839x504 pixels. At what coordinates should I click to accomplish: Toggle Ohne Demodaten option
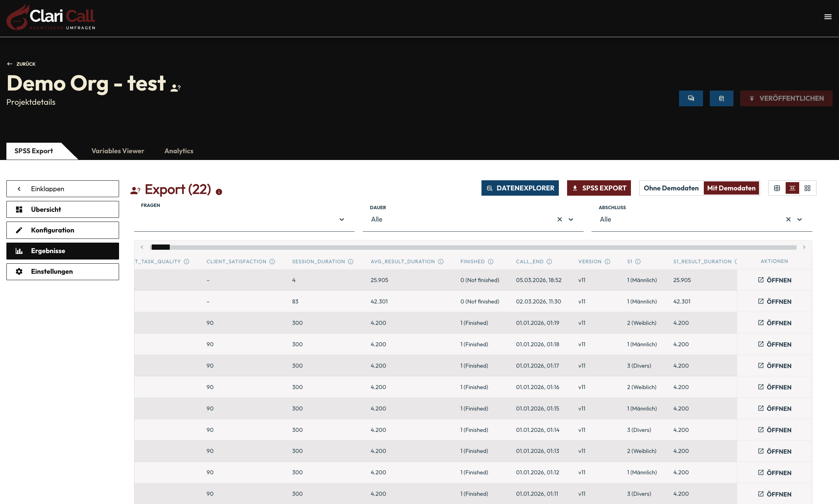pos(671,188)
